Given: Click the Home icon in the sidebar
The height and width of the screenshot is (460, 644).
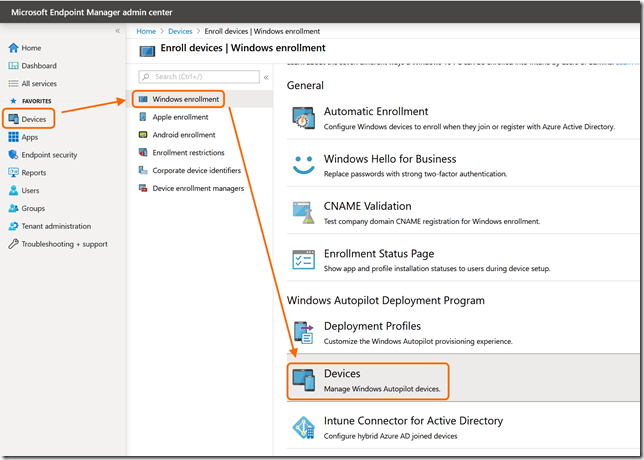Looking at the screenshot, I should (x=13, y=48).
